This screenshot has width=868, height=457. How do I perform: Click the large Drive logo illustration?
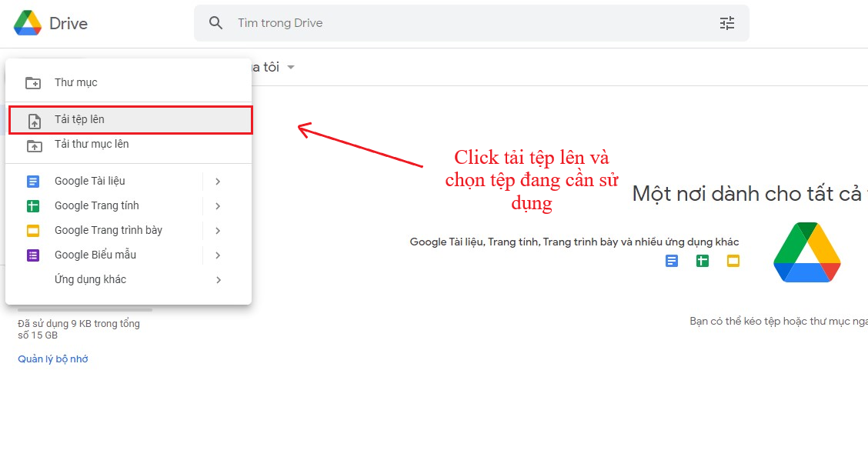(807, 252)
